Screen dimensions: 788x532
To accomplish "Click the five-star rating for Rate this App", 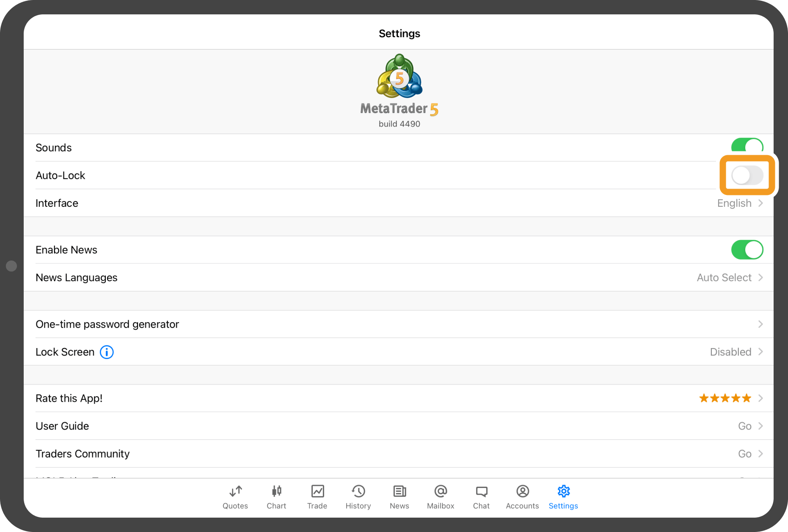I will pyautogui.click(x=725, y=398).
